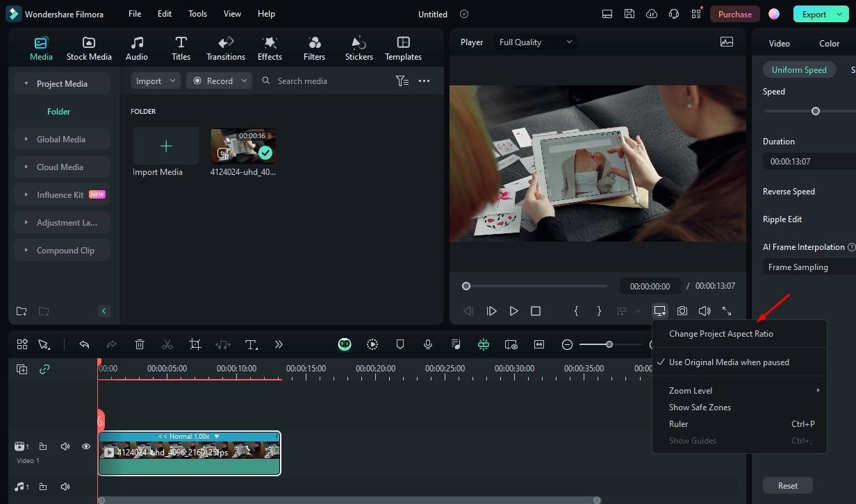This screenshot has height=504, width=856.
Task: Open the Stock Media panel
Action: (x=89, y=49)
